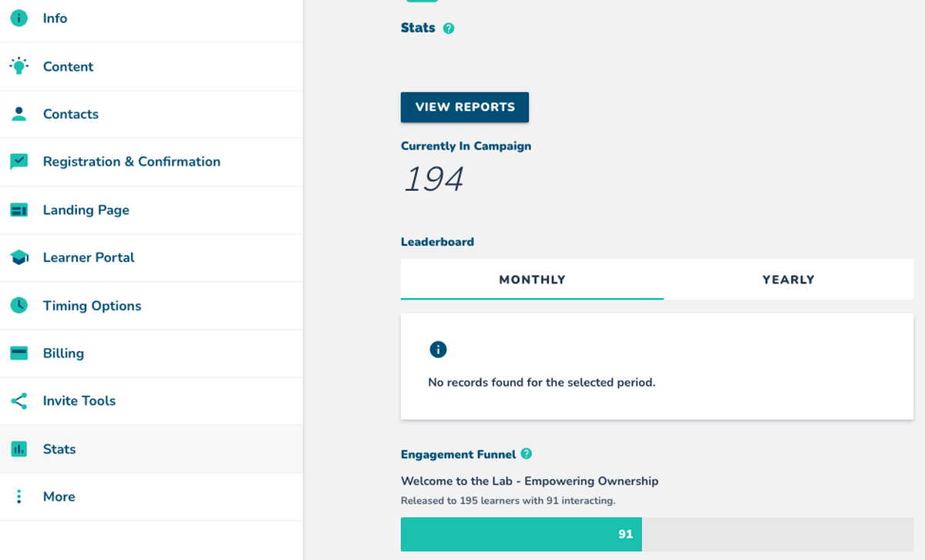Click the teal 91 engagement funnel bar
This screenshot has width=925, height=560.
(x=521, y=534)
